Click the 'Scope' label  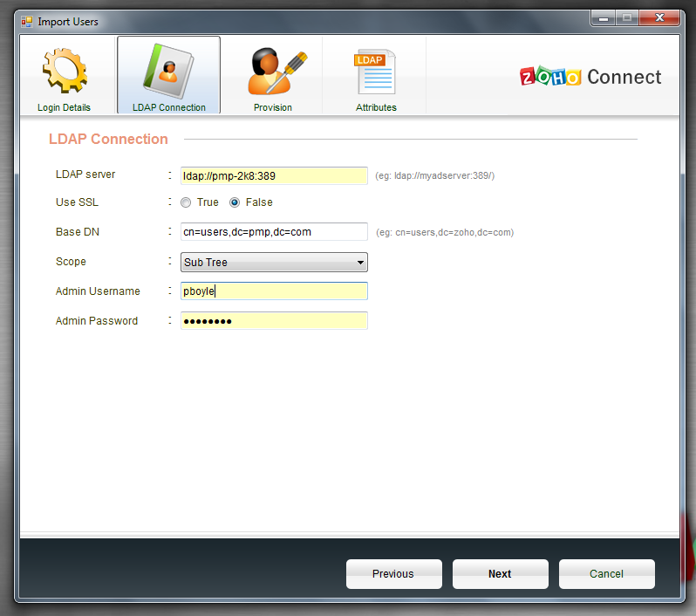coord(71,262)
